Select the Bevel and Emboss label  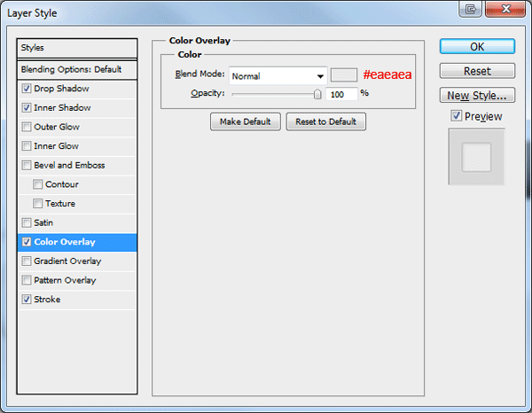(69, 165)
